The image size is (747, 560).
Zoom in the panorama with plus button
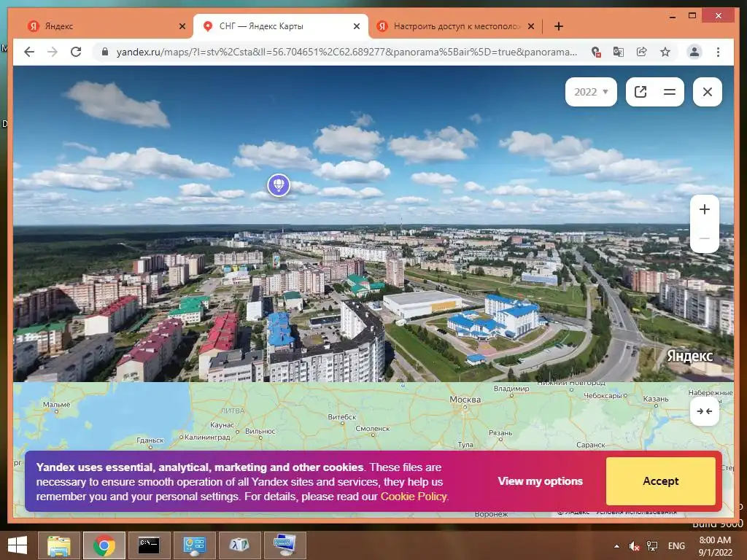[x=705, y=209]
